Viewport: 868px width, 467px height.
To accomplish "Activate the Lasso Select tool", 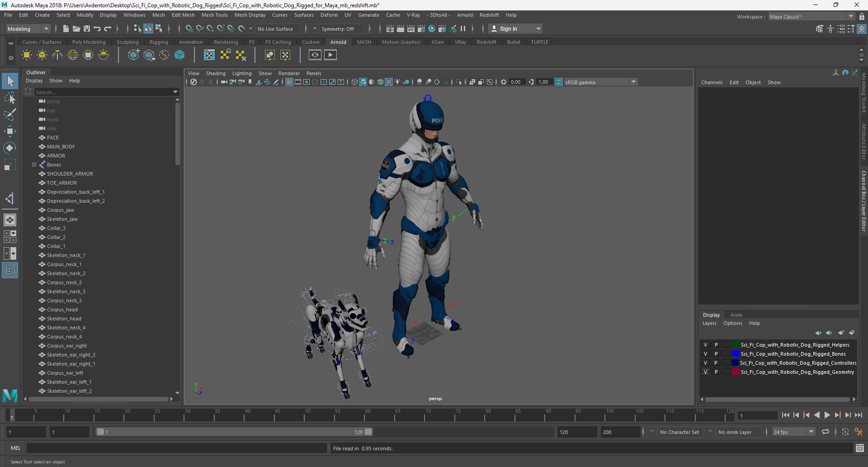I will pos(10,98).
